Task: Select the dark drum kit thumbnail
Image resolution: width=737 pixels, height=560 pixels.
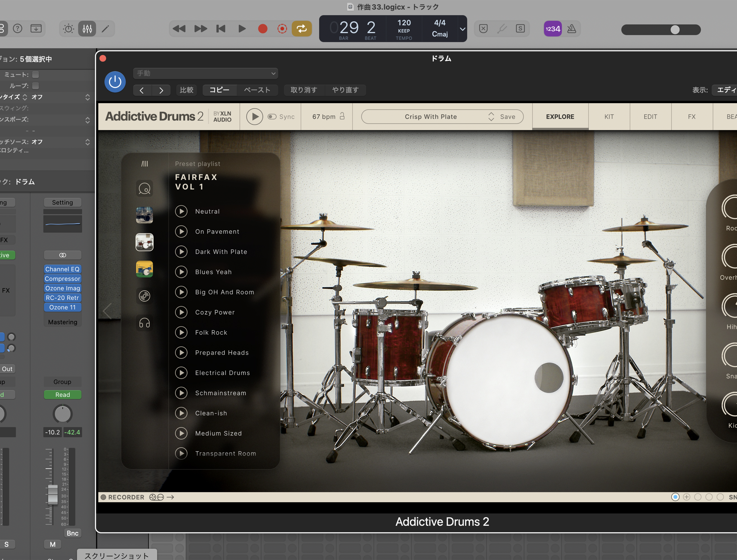Action: point(144,215)
